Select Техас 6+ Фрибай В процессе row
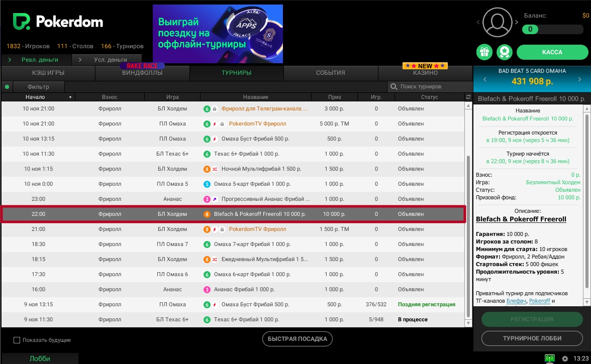 [x=233, y=320]
